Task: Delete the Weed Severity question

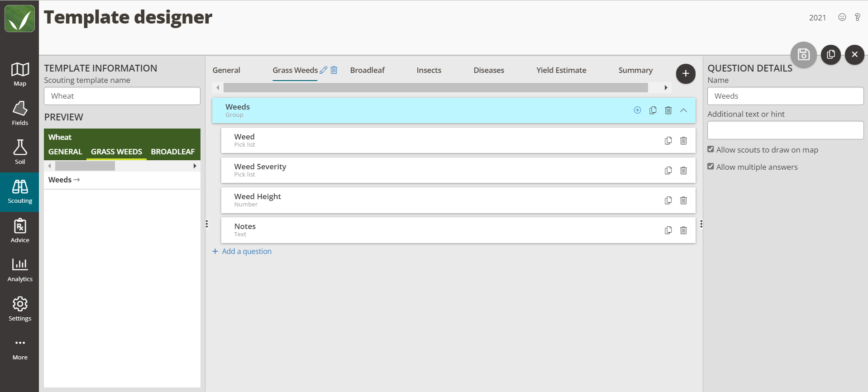Action: click(683, 170)
